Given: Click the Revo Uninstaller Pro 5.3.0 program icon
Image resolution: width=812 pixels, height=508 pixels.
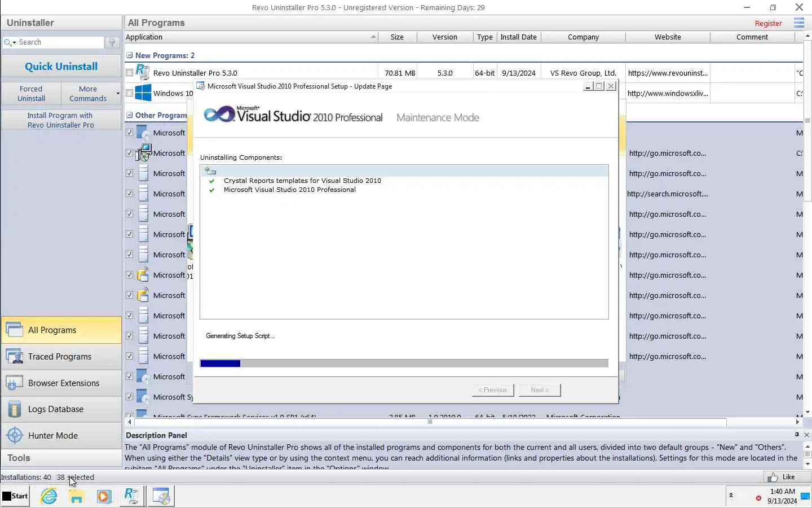Looking at the screenshot, I should click(x=143, y=73).
